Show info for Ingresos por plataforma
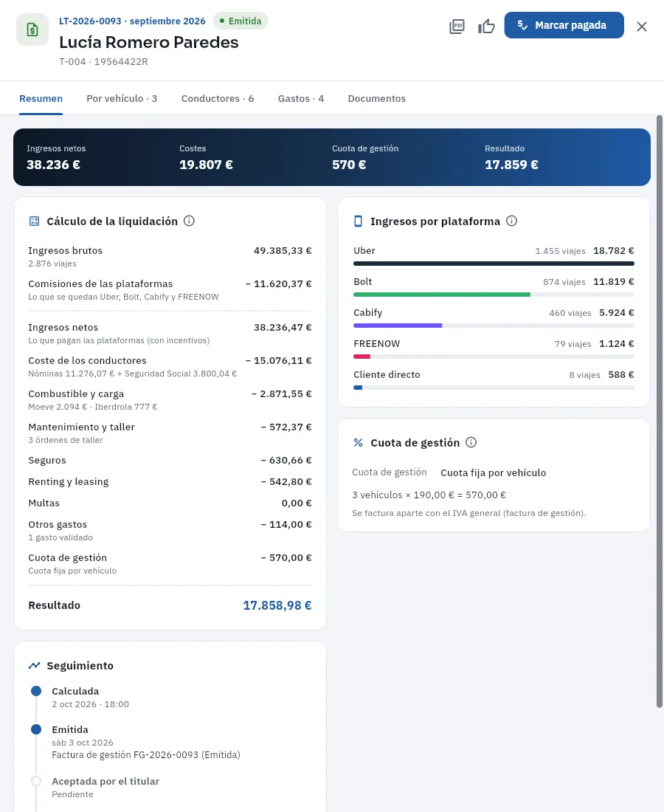This screenshot has height=812, width=664. point(512,221)
